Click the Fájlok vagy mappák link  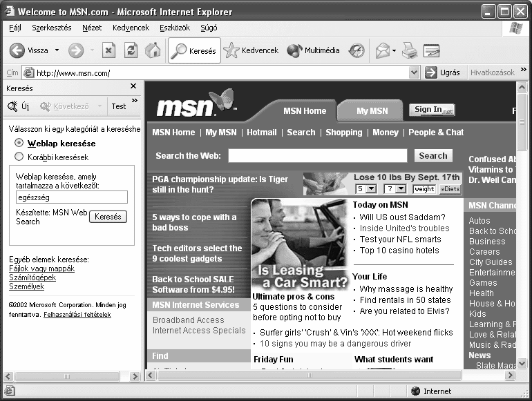[x=41, y=268]
